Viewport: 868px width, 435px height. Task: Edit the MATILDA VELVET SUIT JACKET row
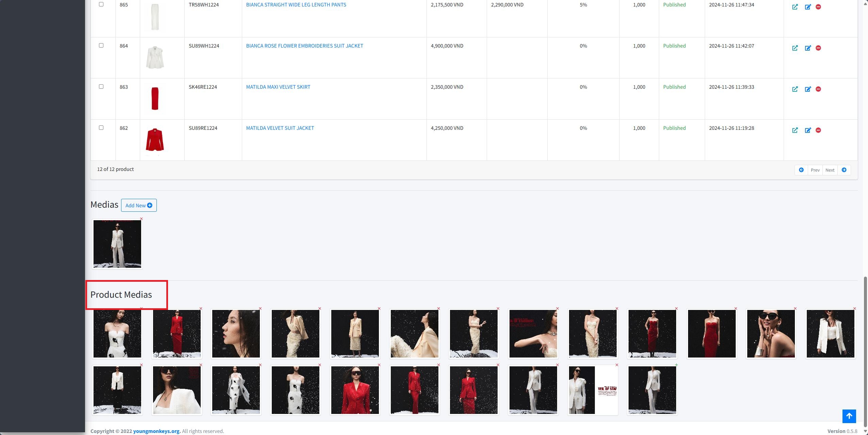click(808, 130)
